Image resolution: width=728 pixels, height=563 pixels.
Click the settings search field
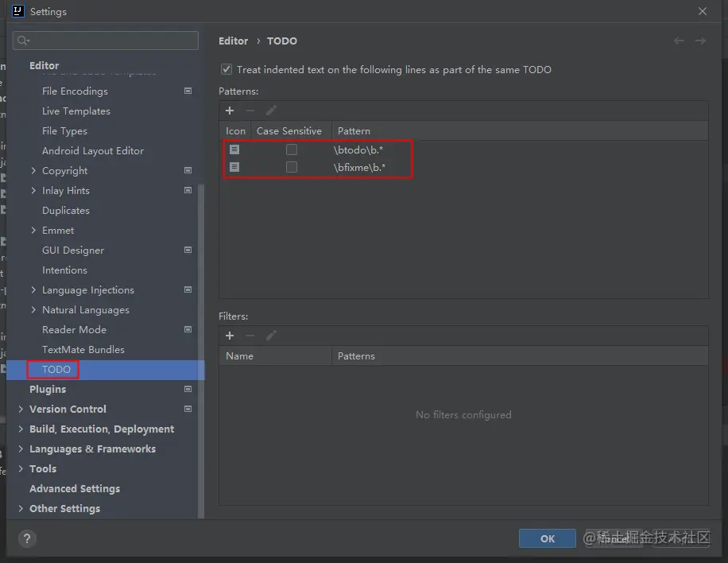pos(106,41)
